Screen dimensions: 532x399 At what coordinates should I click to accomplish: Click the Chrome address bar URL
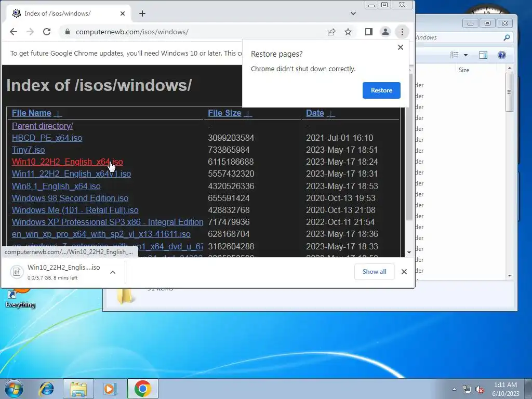pos(132,32)
